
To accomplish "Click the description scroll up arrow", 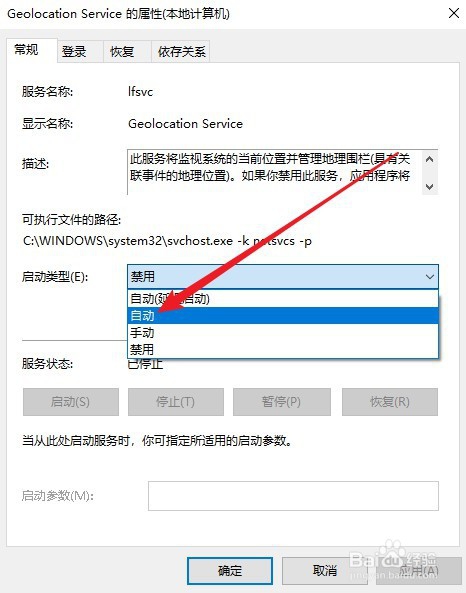I will click(x=429, y=159).
